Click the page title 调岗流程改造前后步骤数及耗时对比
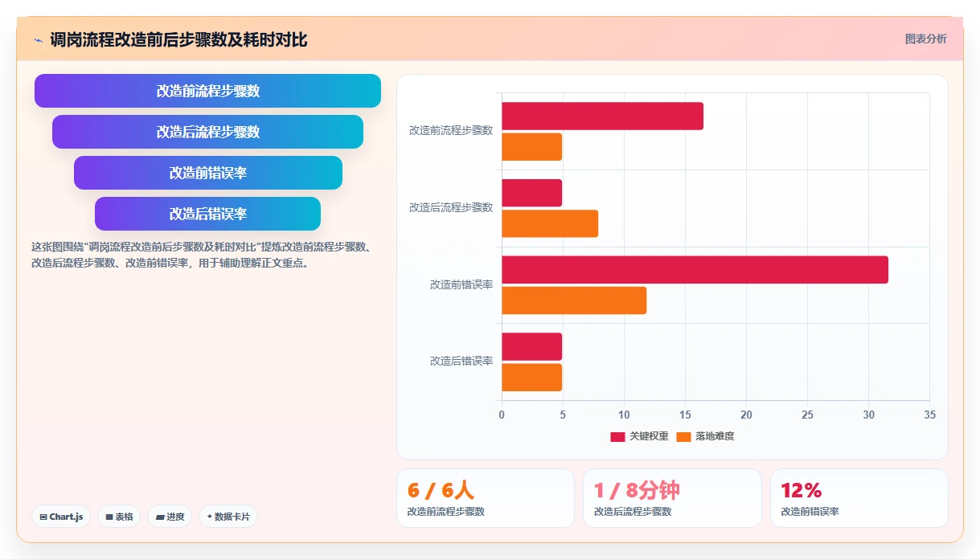 click(x=178, y=39)
